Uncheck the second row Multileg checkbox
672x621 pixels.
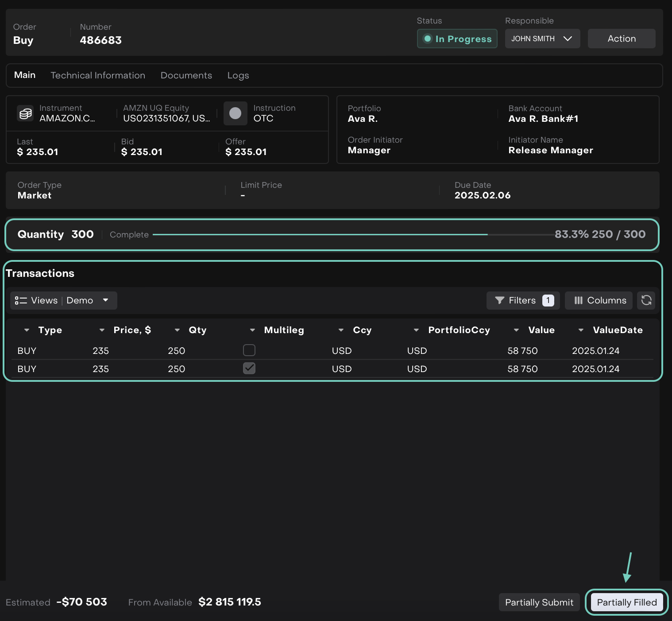(x=249, y=369)
